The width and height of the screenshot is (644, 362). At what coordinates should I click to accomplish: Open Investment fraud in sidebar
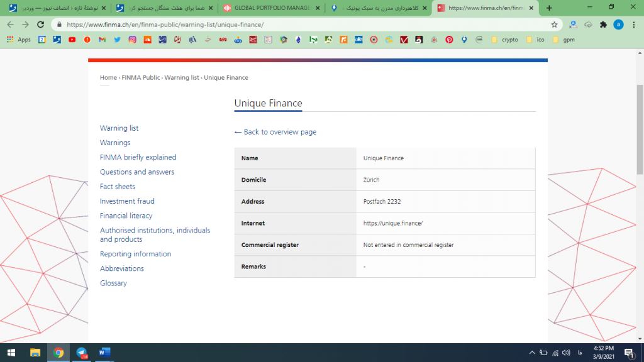tap(127, 201)
